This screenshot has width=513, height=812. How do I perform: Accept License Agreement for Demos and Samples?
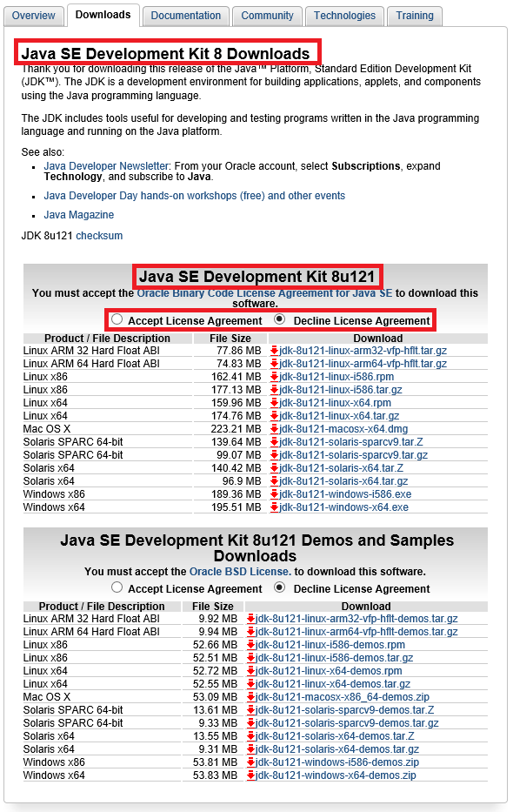(117, 587)
